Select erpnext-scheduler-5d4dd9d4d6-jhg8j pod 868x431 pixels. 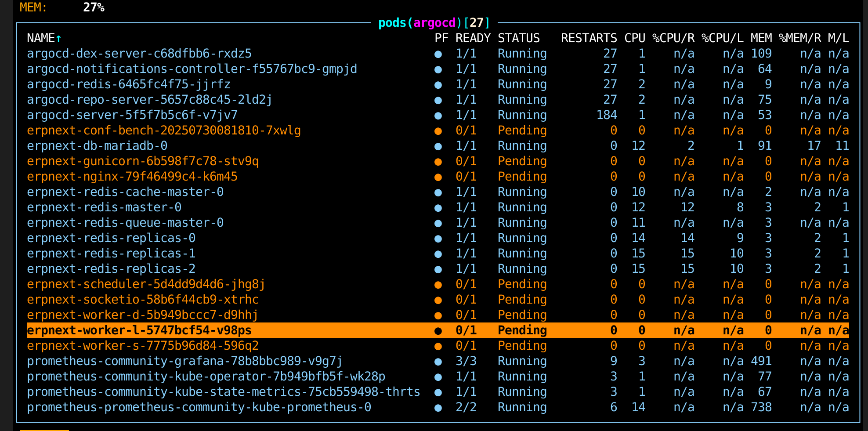(x=438, y=284)
